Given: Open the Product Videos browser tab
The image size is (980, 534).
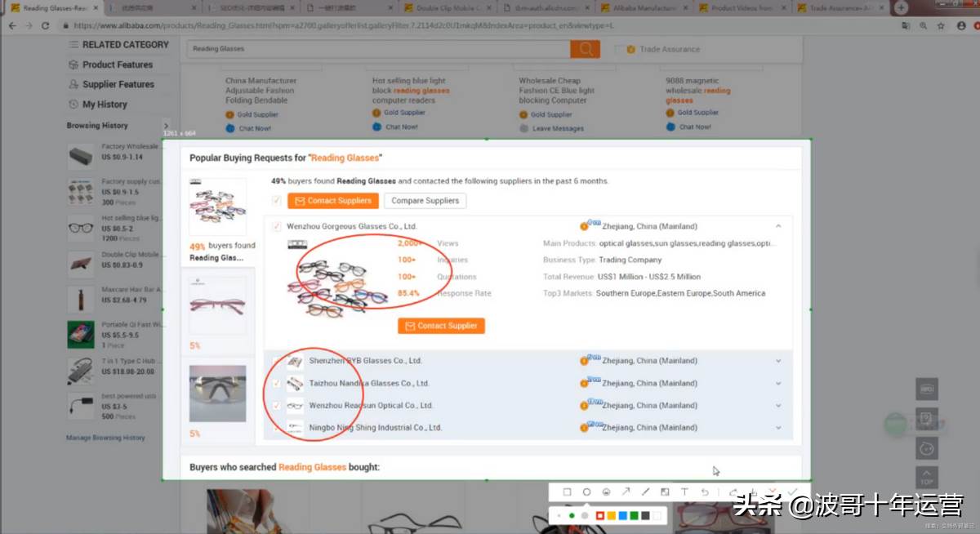Looking at the screenshot, I should 743,8.
